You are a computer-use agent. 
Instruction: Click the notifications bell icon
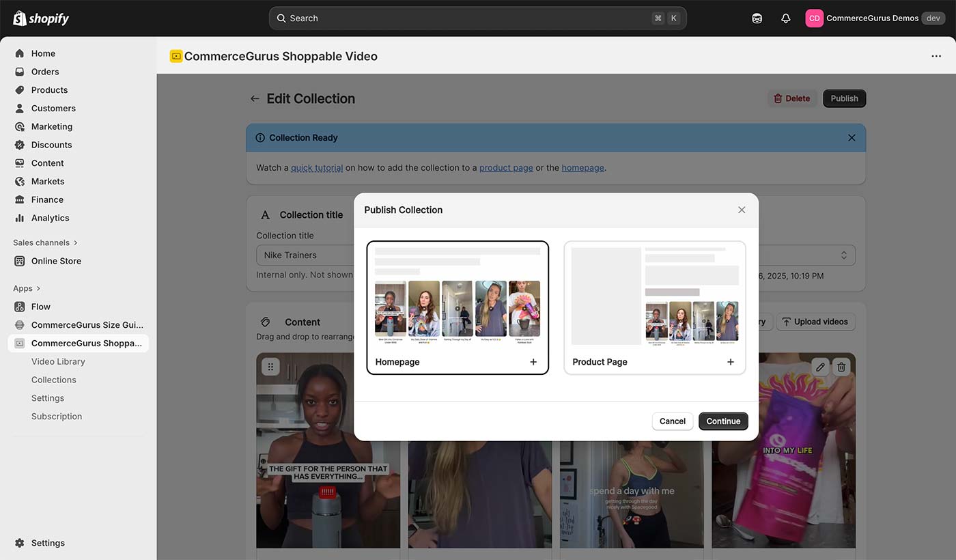click(x=785, y=18)
